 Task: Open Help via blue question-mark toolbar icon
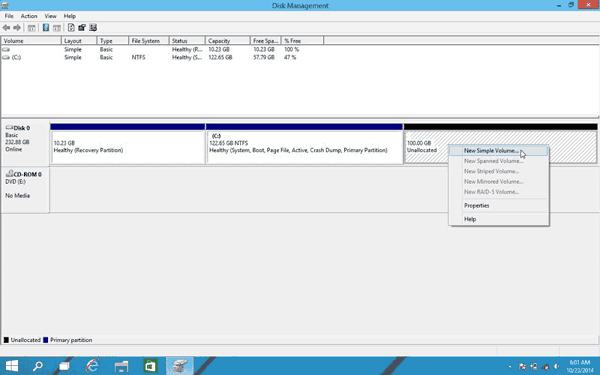pos(46,28)
